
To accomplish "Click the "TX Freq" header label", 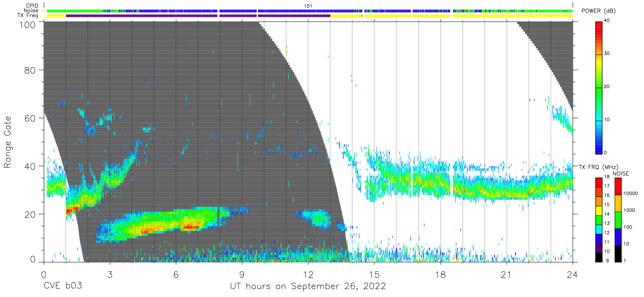I will [x=29, y=16].
